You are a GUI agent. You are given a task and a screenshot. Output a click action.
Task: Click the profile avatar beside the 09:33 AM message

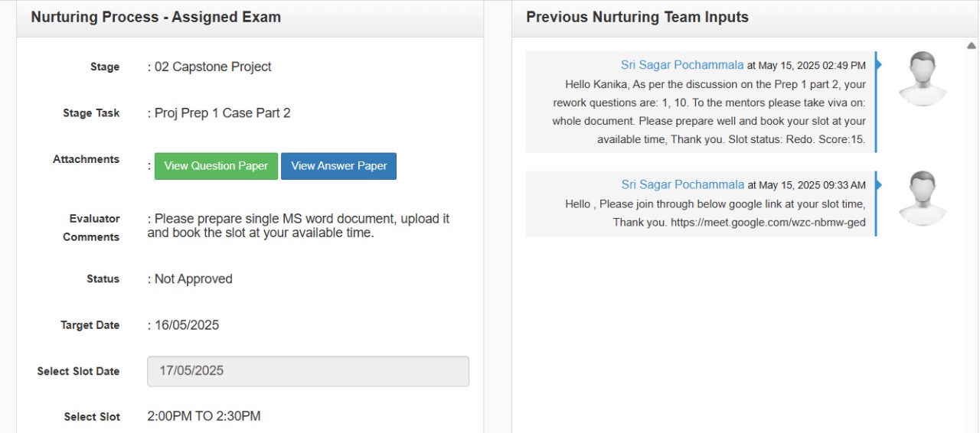point(923,198)
